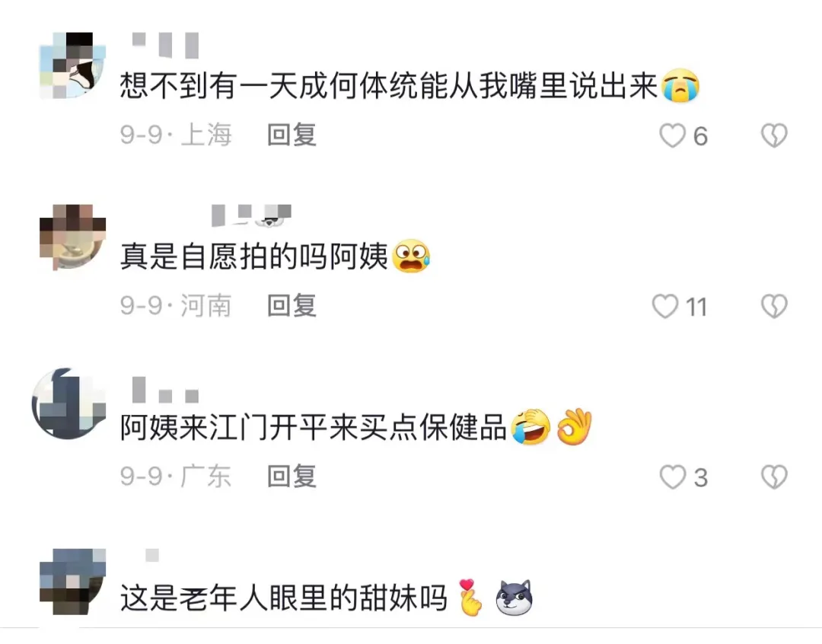Open username above 阿姨来江门开平 comment
The image size is (822, 644).
[165, 389]
